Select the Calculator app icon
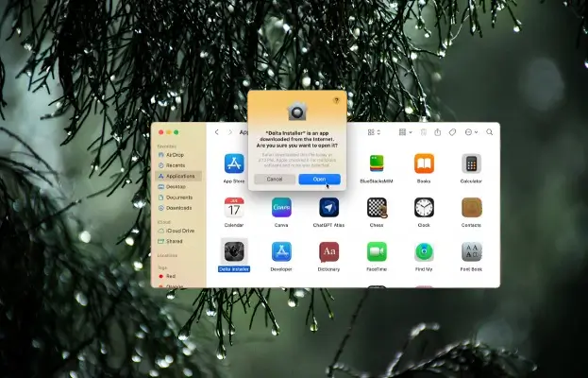 [x=471, y=163]
